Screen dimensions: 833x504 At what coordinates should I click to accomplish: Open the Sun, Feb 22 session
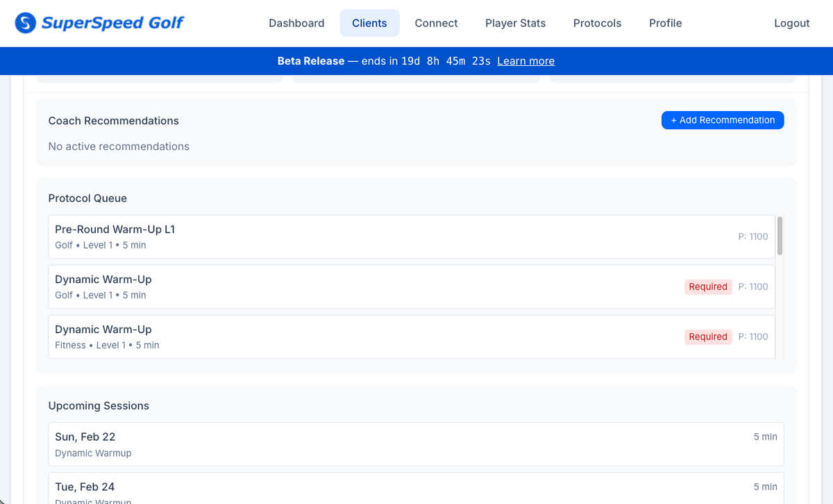[x=416, y=444]
